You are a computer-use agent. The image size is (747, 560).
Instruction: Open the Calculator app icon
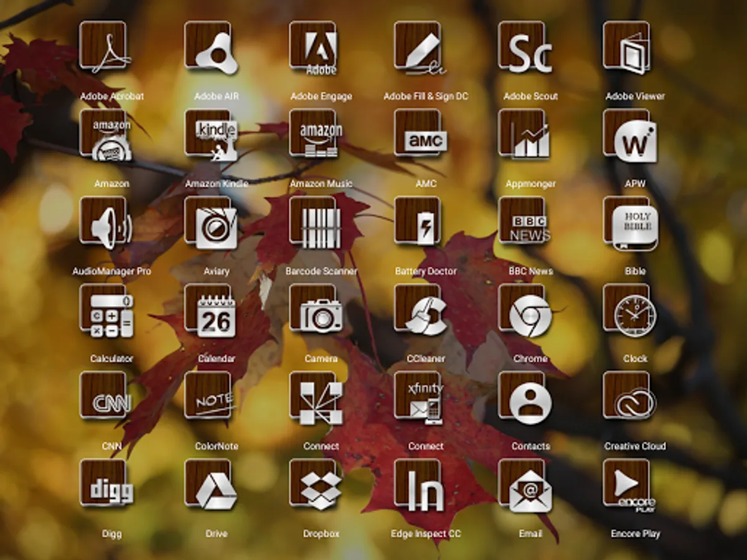105,310
